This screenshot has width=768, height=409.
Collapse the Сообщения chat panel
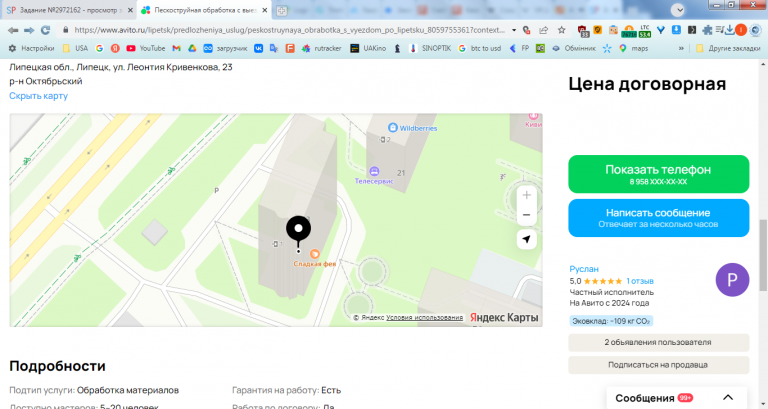[x=728, y=397]
